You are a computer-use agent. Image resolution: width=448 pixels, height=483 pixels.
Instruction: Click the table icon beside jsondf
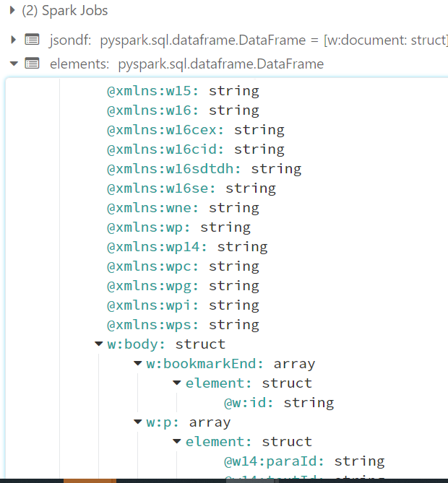coord(32,39)
